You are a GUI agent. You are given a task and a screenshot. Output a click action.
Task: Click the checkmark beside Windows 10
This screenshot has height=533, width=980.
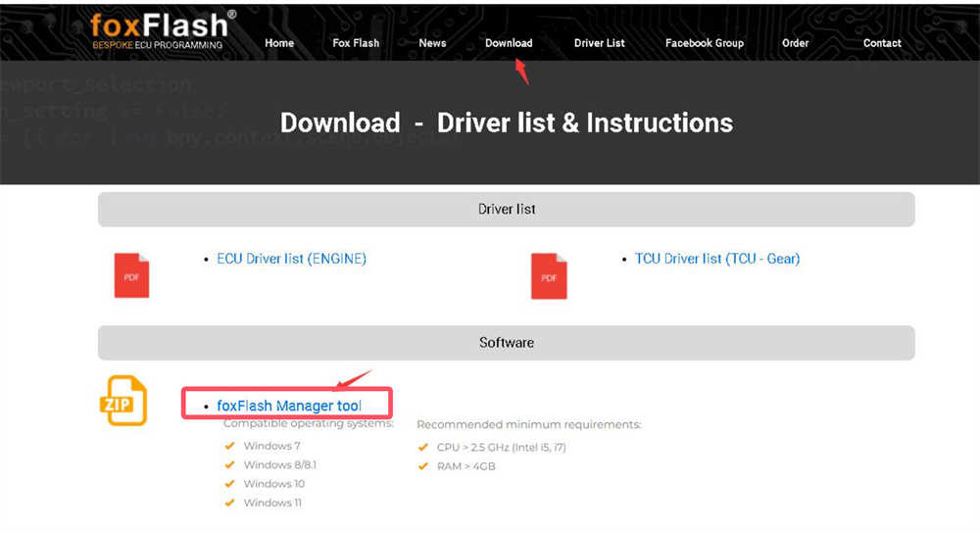tap(229, 484)
